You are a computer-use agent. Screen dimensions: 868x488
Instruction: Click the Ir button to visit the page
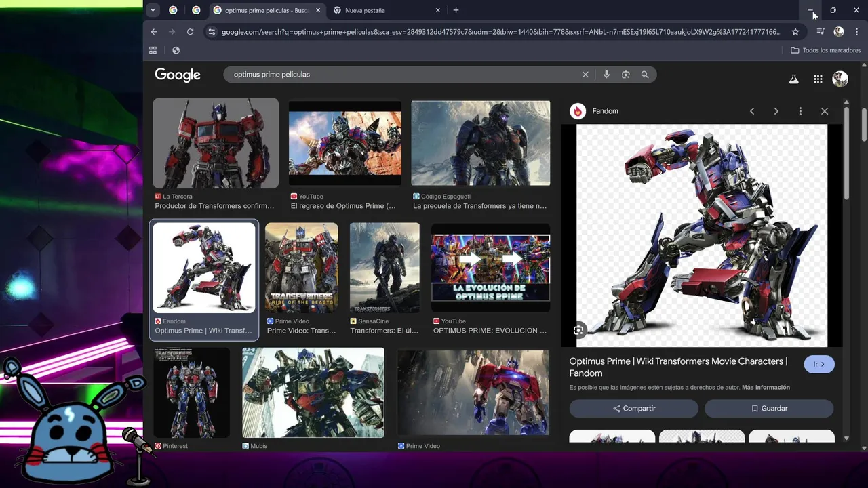819,364
